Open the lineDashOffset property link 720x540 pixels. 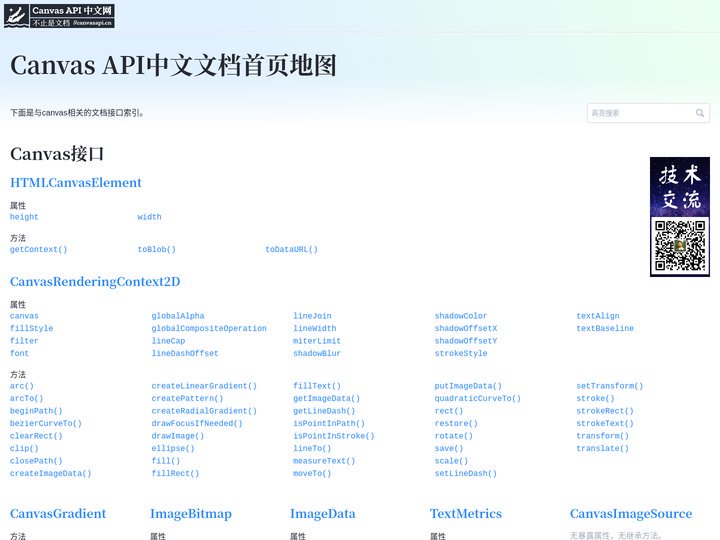coord(185,353)
